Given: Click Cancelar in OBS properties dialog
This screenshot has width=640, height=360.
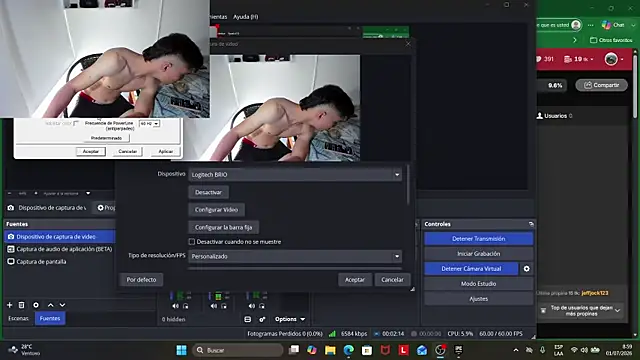Looking at the screenshot, I should [x=392, y=280].
